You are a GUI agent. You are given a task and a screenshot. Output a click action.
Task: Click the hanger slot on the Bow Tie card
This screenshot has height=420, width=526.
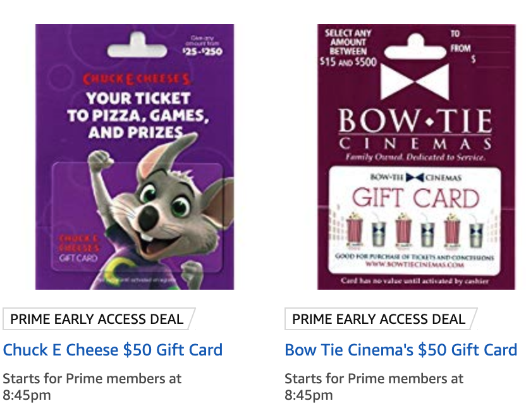click(x=415, y=47)
